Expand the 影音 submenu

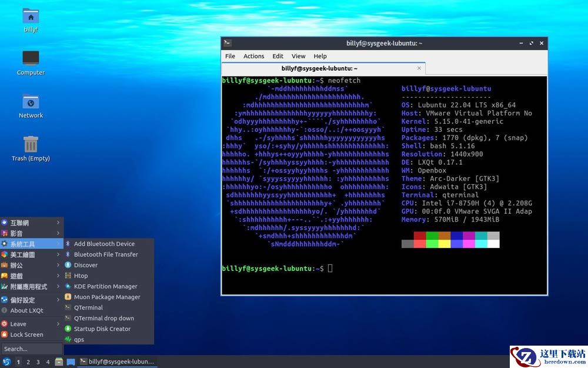(32, 233)
